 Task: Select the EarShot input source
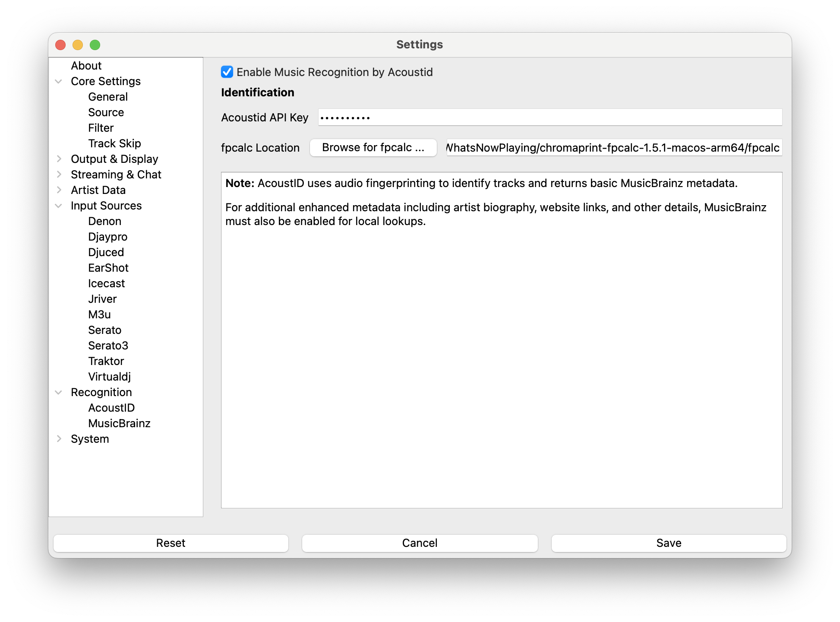[x=108, y=268]
